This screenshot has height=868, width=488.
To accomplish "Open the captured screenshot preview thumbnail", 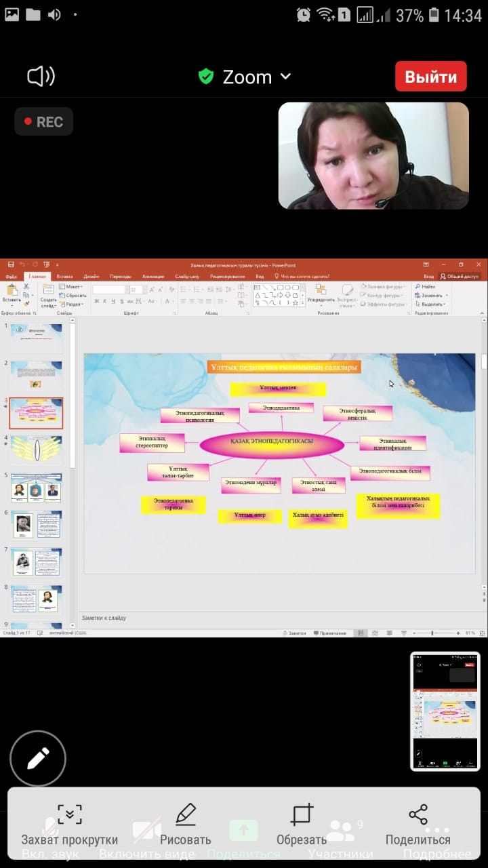I will (445, 711).
